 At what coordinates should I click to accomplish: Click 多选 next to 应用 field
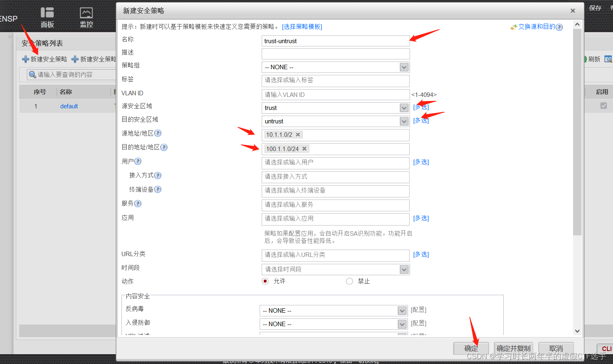coord(421,218)
